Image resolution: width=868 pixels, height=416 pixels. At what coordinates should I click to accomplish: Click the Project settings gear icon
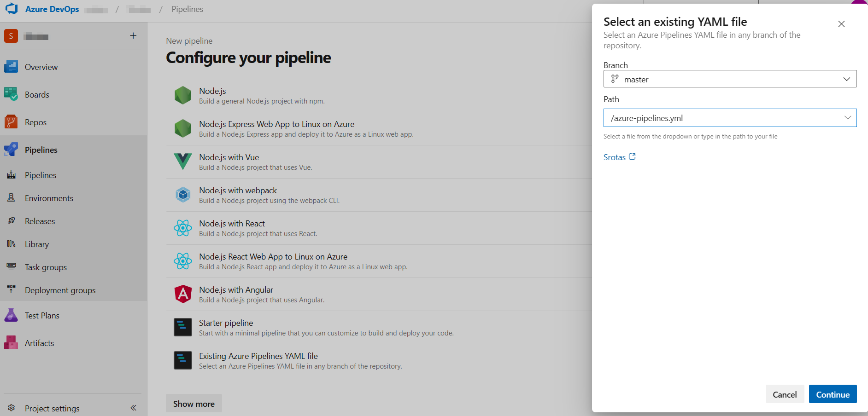12,408
